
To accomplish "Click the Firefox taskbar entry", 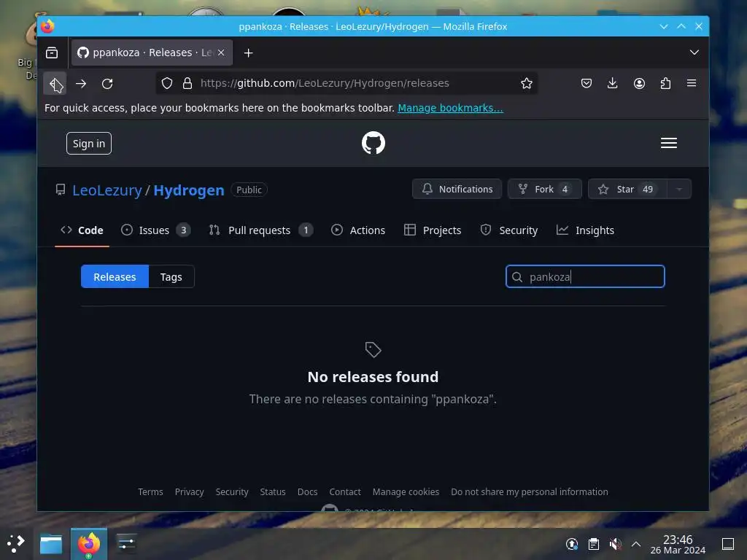I will 89,544.
